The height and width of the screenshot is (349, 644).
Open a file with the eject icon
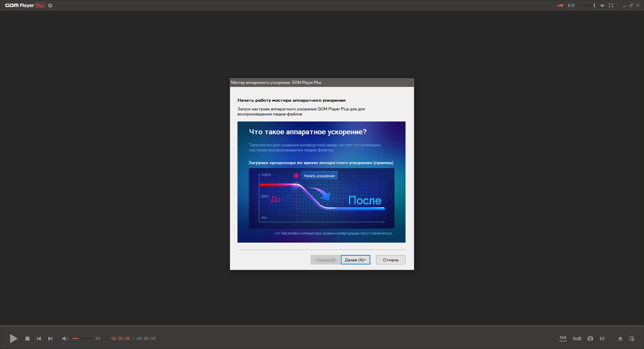click(620, 339)
